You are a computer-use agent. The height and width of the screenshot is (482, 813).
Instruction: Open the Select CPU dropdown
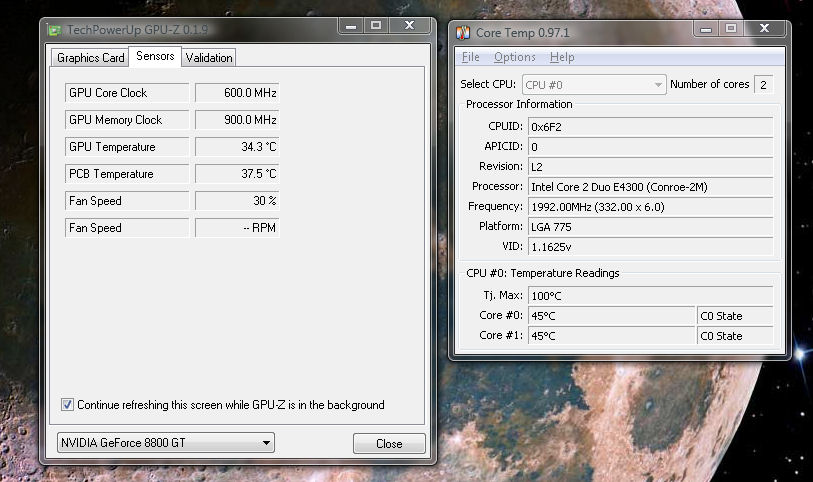[594, 84]
